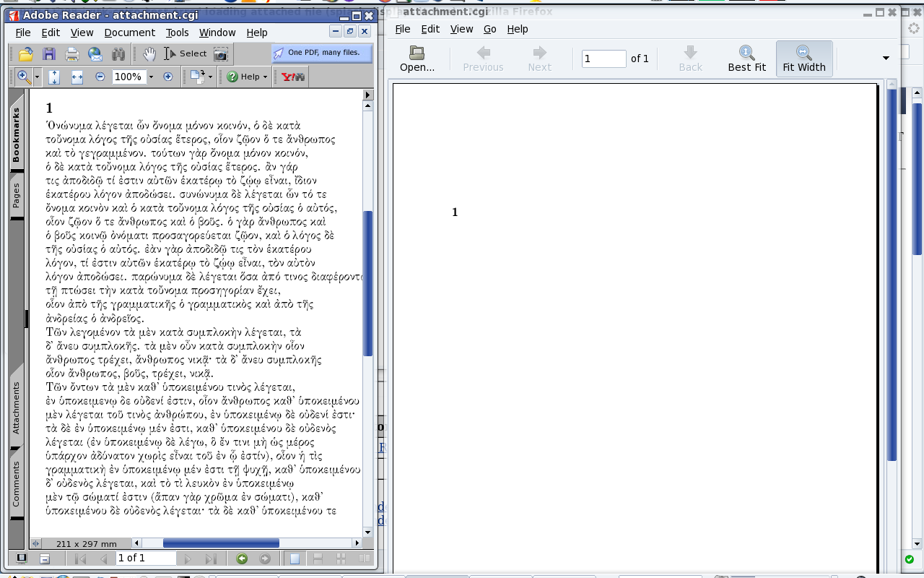Click the Print icon in Adobe Reader
The height and width of the screenshot is (578, 924).
pyautogui.click(x=72, y=54)
